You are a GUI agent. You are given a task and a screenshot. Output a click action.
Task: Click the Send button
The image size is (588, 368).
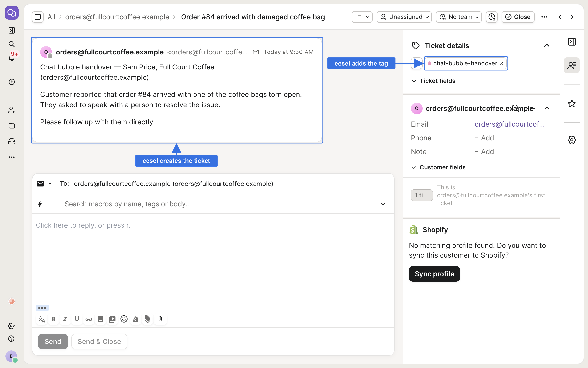[x=53, y=342]
